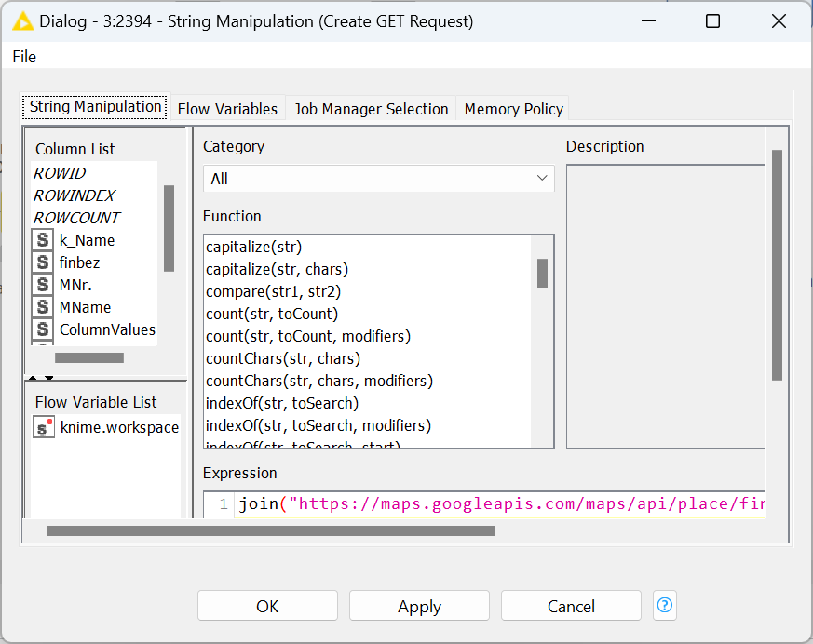Click the Column List vertical scrollbar
This screenshot has width=813, height=644.
169,228
